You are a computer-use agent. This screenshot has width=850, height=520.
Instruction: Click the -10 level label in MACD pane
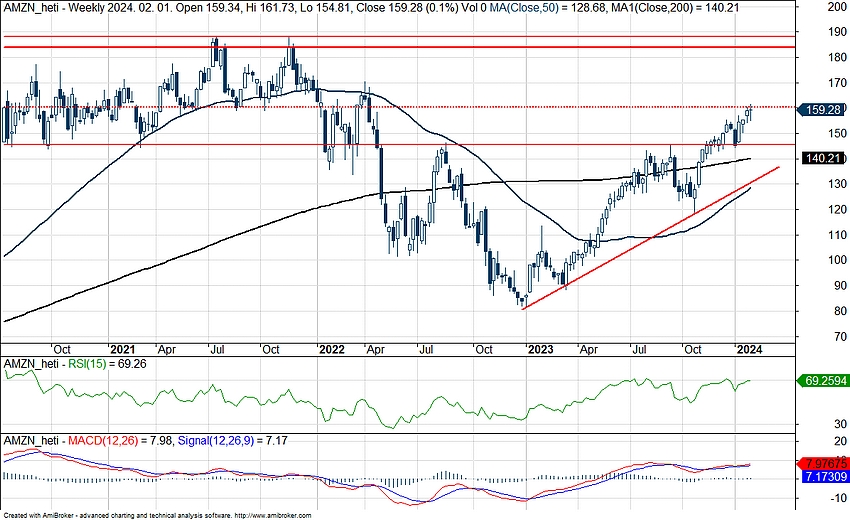[x=838, y=498]
